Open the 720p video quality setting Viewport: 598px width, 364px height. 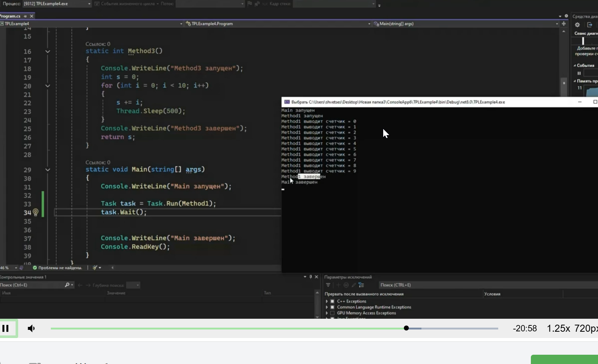586,328
